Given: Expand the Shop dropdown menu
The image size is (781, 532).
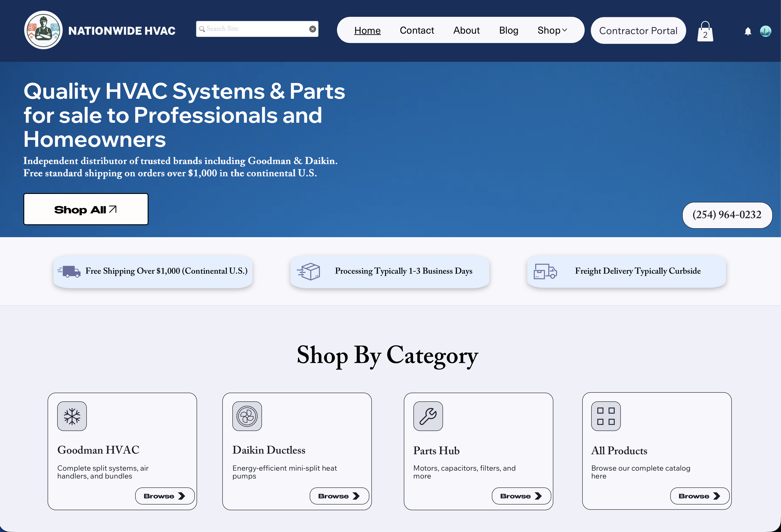Looking at the screenshot, I should pyautogui.click(x=552, y=30).
